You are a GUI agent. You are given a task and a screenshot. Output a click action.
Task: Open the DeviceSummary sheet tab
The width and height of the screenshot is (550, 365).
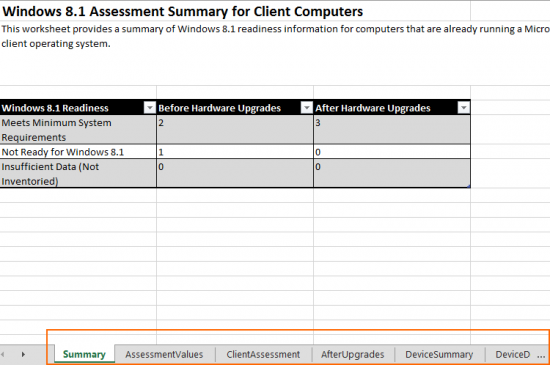tap(439, 354)
